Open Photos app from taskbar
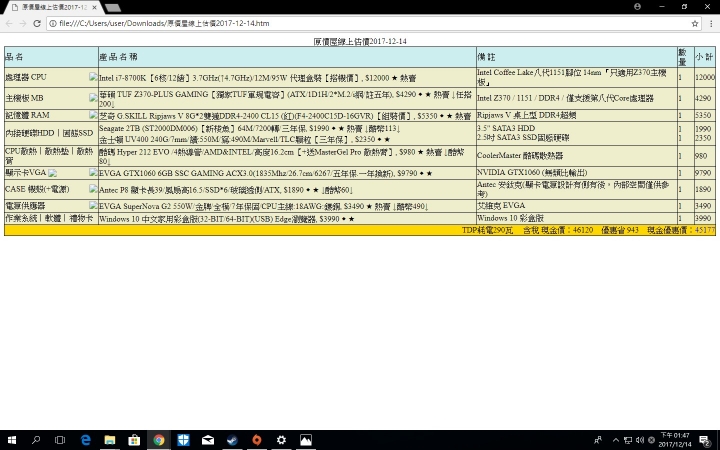The width and height of the screenshot is (720, 450). 306,440
